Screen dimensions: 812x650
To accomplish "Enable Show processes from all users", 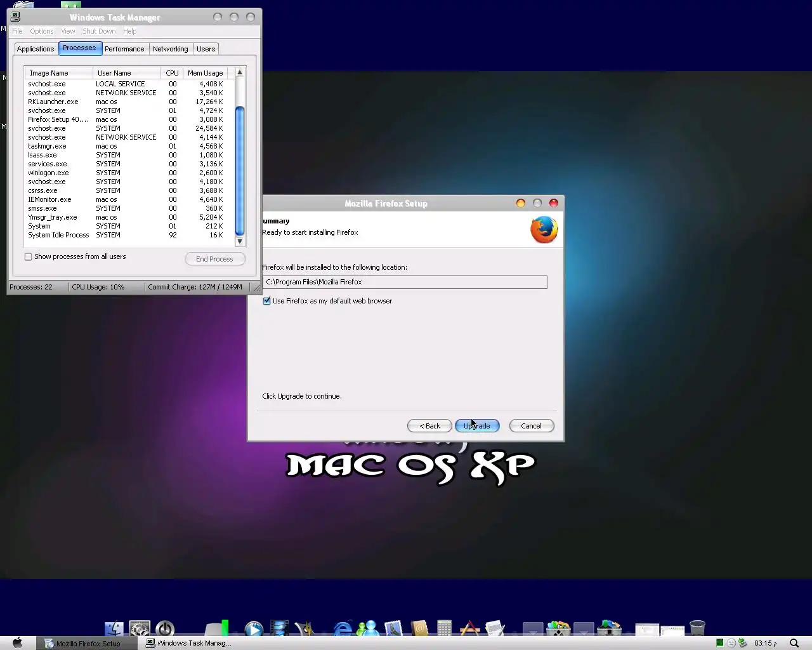I will (x=28, y=256).
